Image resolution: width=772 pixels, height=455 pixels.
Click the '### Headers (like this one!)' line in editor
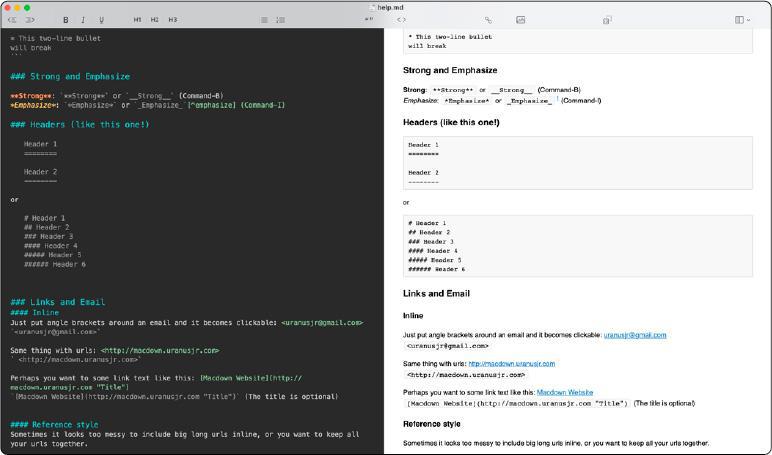coord(79,125)
